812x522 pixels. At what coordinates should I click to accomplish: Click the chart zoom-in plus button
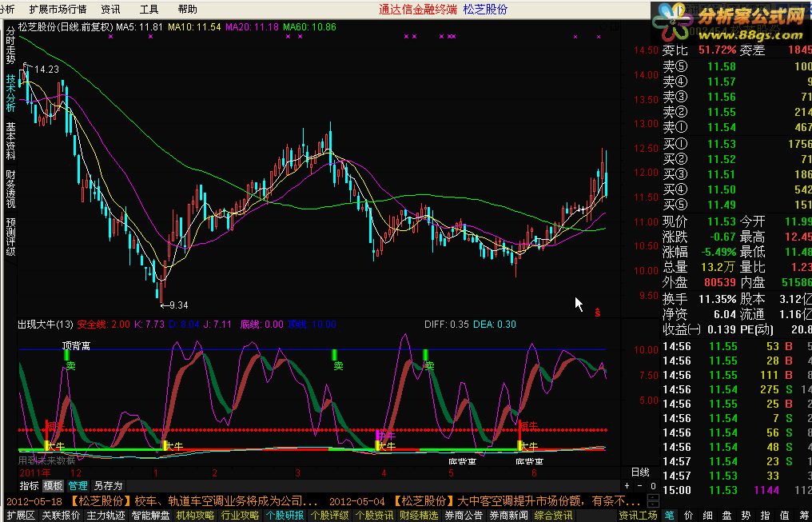[627, 486]
